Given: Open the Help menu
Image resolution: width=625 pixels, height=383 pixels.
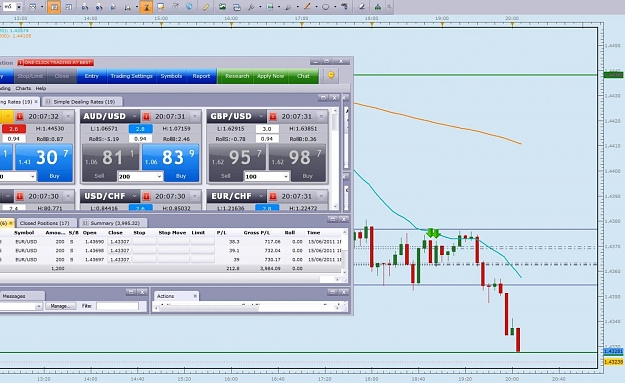Looking at the screenshot, I should (41, 88).
